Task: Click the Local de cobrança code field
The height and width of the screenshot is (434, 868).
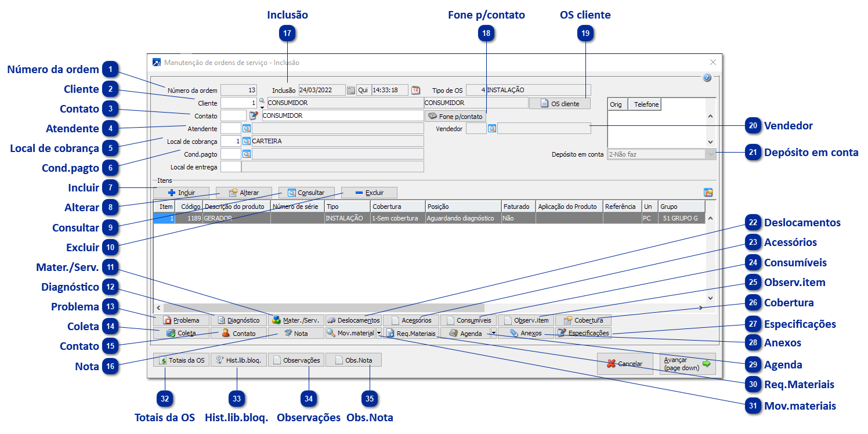Action: pyautogui.click(x=231, y=141)
